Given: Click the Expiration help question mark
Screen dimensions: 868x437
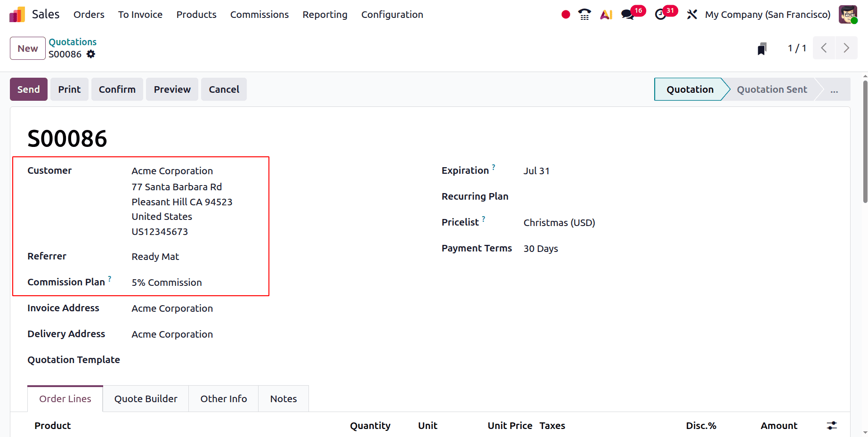Looking at the screenshot, I should point(494,167).
